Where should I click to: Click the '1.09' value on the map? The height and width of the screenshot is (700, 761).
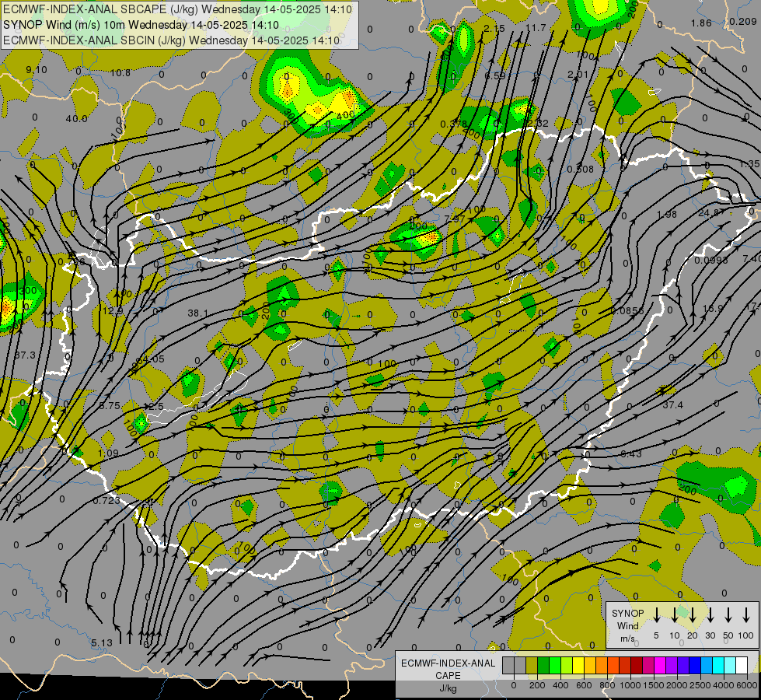(108, 453)
